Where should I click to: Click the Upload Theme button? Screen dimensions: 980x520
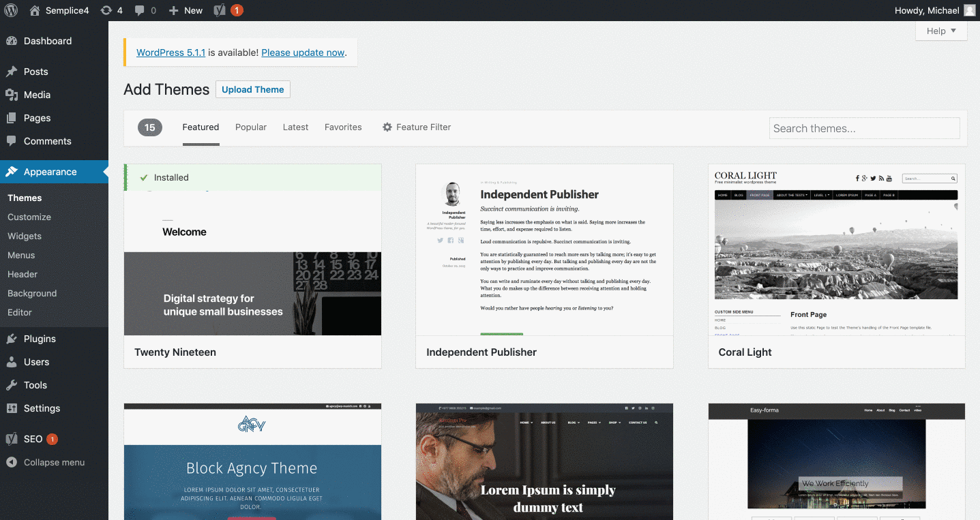252,89
